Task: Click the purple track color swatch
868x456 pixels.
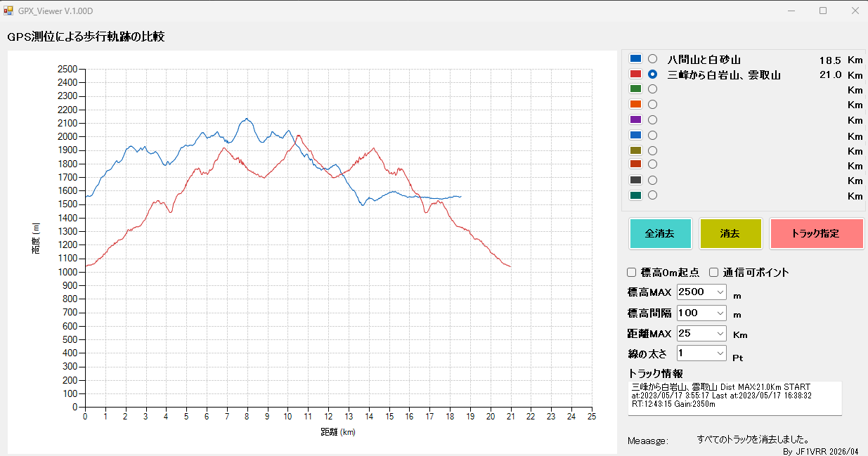Action: (x=636, y=120)
